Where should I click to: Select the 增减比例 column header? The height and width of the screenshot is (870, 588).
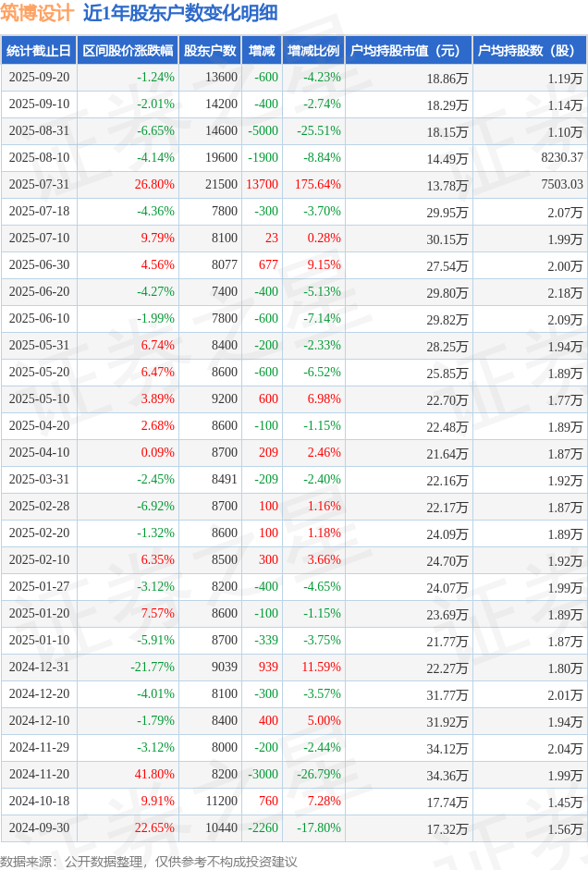pos(312,51)
